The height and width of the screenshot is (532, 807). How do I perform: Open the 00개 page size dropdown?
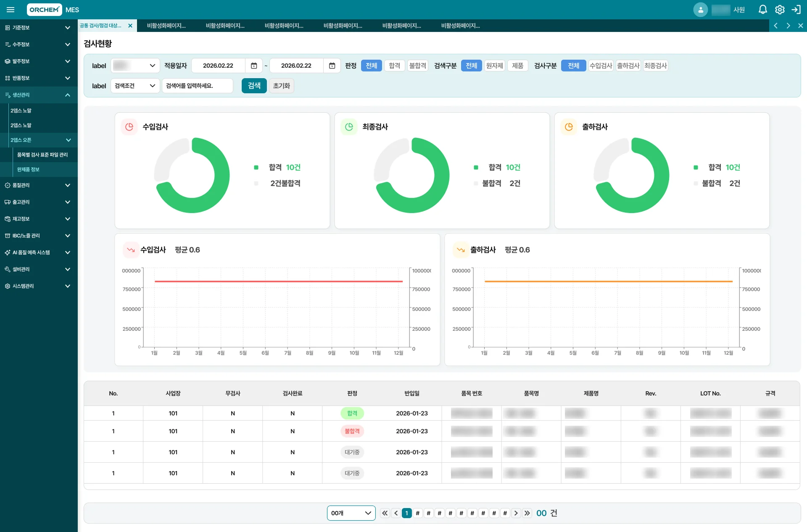pos(351,513)
